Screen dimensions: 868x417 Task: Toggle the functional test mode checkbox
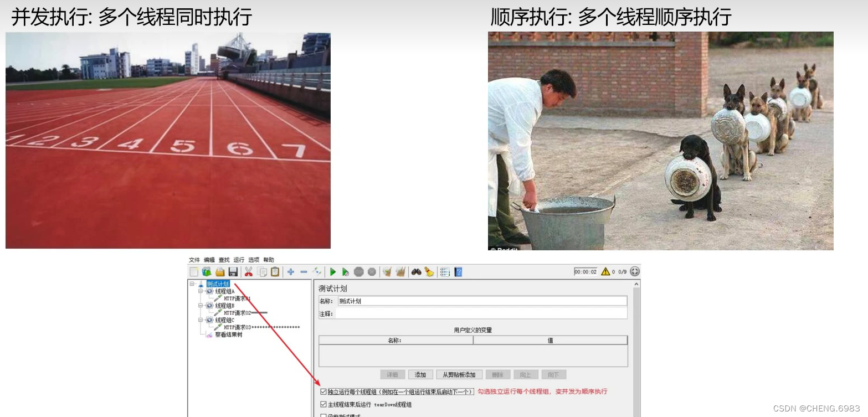(x=323, y=415)
